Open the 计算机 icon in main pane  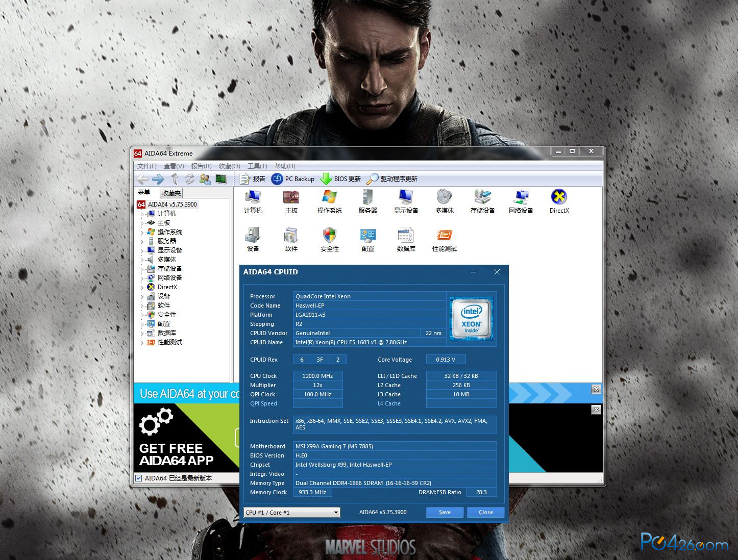tap(253, 201)
